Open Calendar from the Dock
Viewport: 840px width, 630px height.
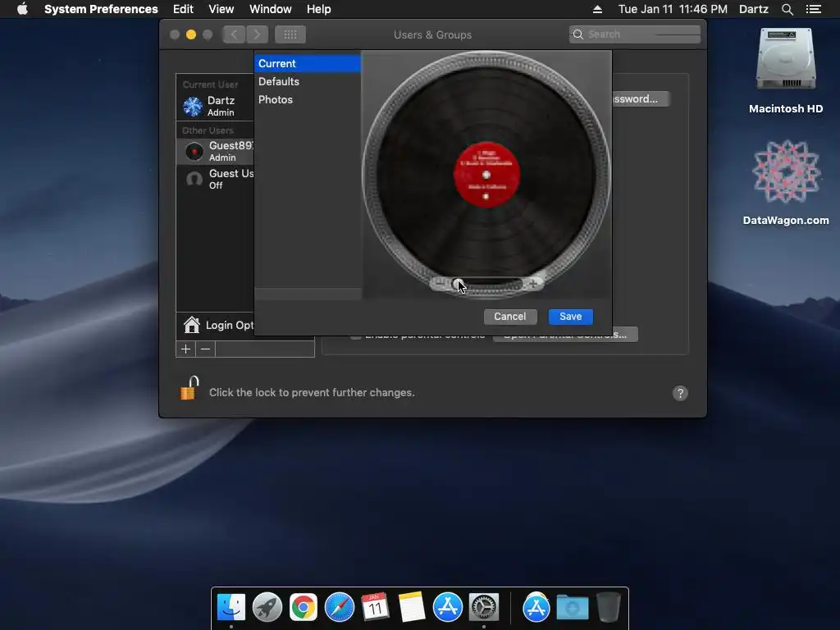point(375,607)
